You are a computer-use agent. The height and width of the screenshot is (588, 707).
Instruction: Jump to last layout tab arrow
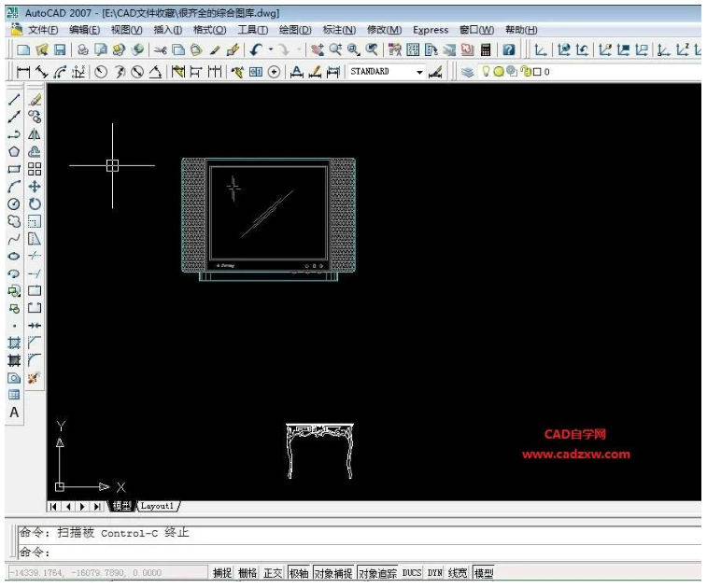(x=97, y=507)
